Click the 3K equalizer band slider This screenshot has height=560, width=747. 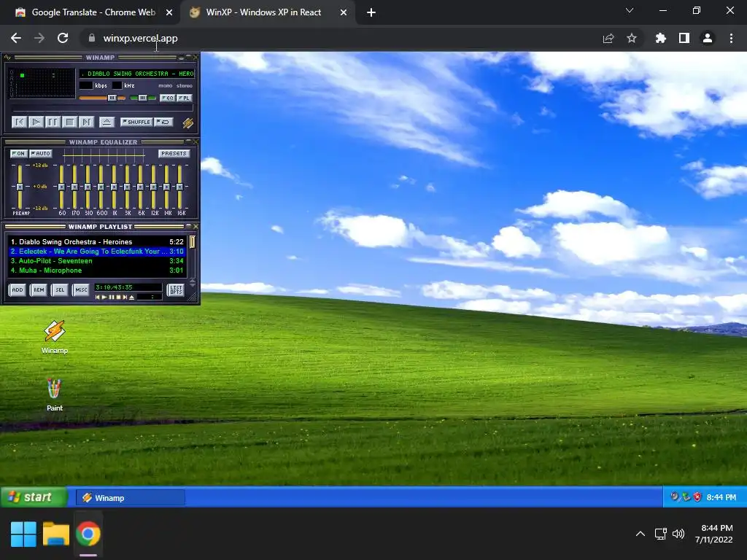point(127,187)
